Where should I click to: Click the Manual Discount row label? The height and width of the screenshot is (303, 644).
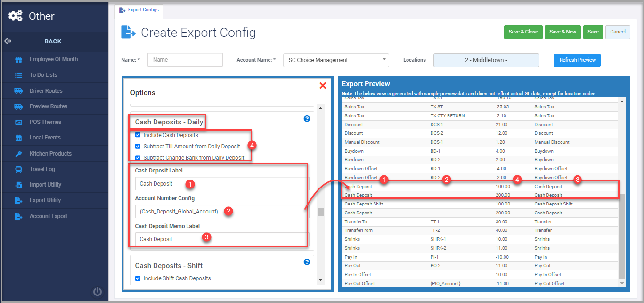click(x=362, y=142)
